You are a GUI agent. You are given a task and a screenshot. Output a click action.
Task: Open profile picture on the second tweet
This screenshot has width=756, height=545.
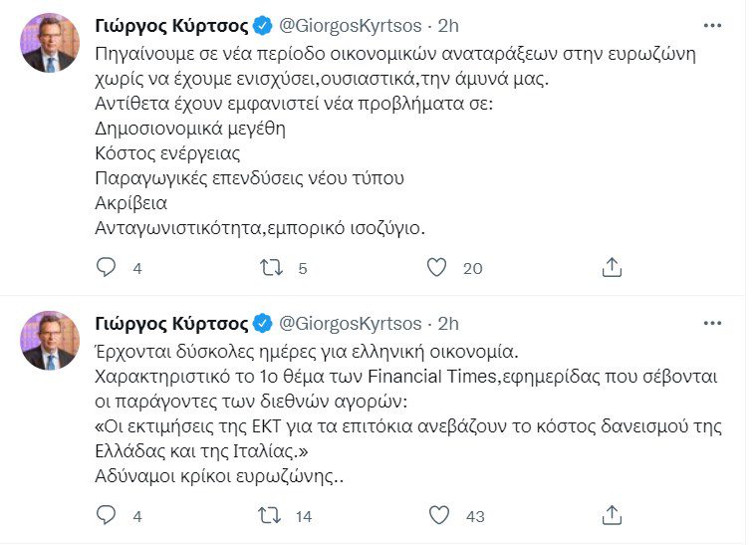[x=50, y=341]
